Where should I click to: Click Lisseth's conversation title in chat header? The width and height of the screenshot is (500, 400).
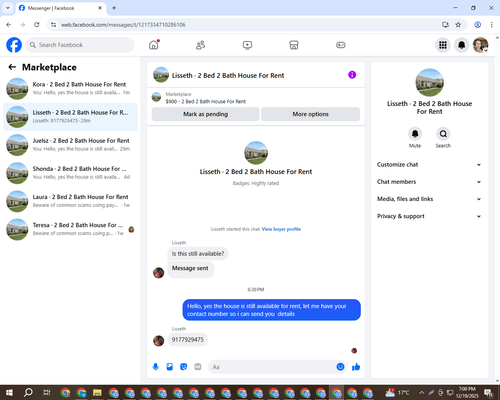click(x=228, y=75)
